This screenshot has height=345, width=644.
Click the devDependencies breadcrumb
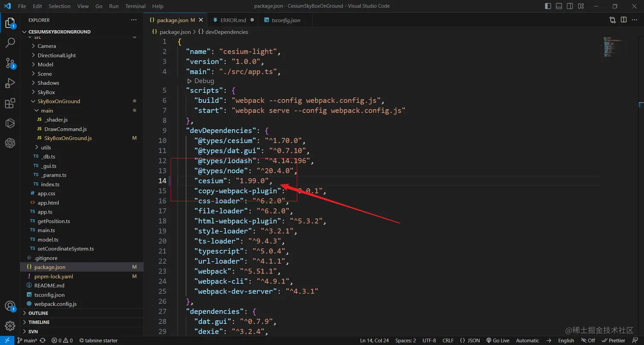tap(223, 32)
